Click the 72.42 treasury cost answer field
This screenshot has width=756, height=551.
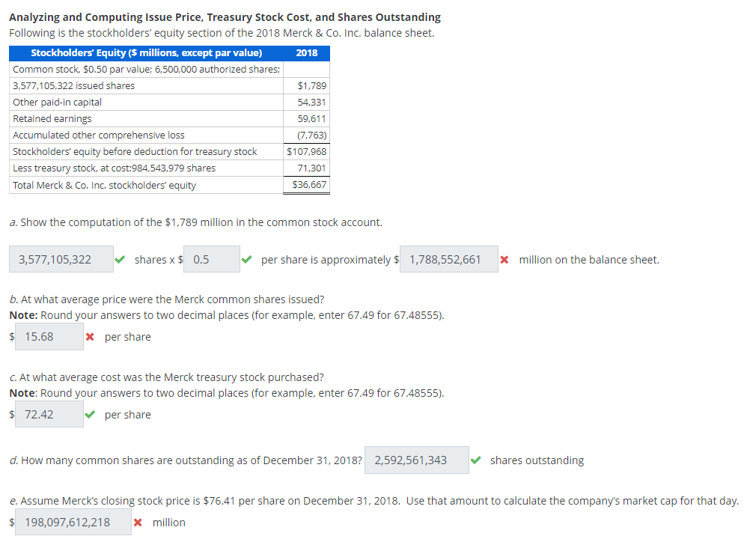[x=49, y=413]
